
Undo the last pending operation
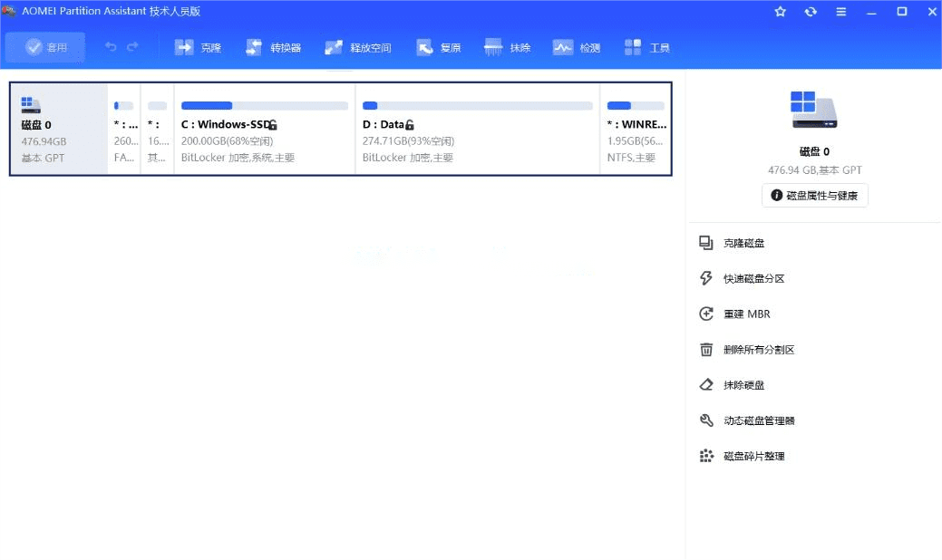coord(111,47)
